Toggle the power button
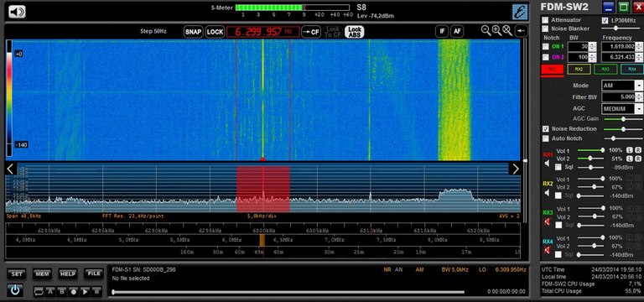The height and width of the screenshot is (302, 644). point(15,290)
